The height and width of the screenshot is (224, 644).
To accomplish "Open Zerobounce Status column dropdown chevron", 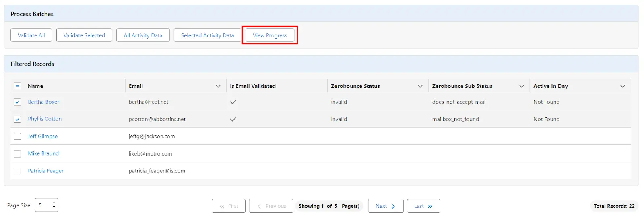I will 420,86.
